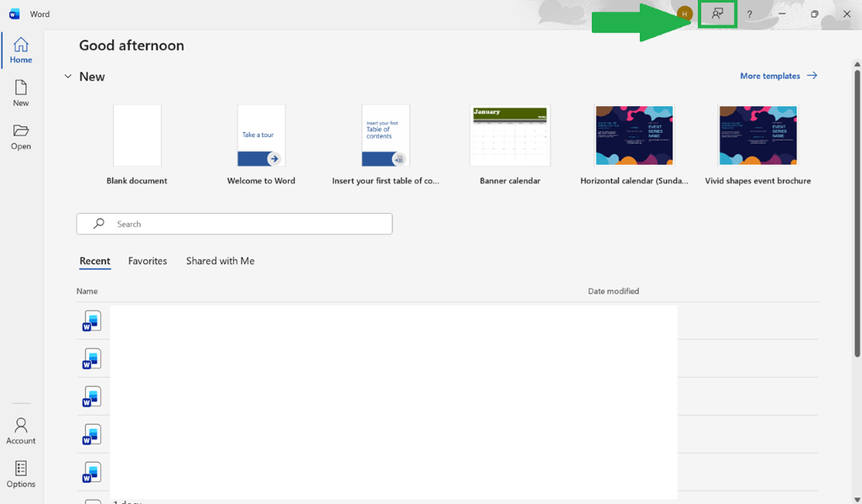
Task: Sort by the Name column header
Action: click(x=87, y=291)
